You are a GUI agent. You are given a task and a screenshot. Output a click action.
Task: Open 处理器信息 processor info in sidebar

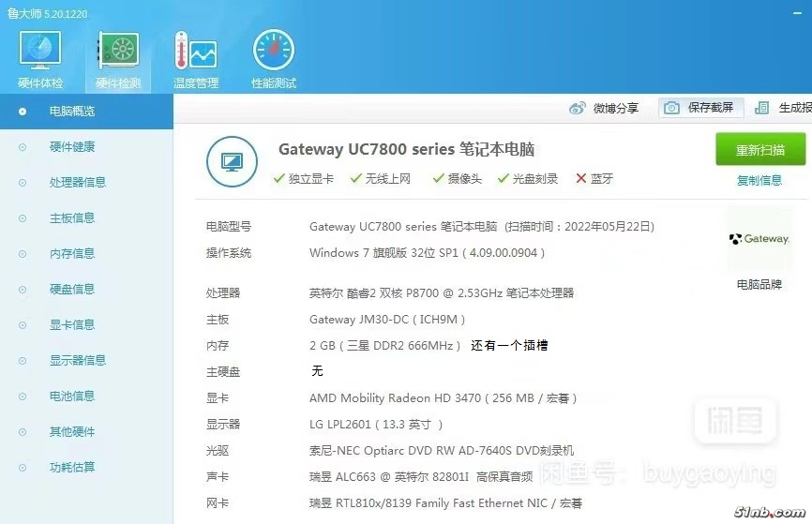78,183
